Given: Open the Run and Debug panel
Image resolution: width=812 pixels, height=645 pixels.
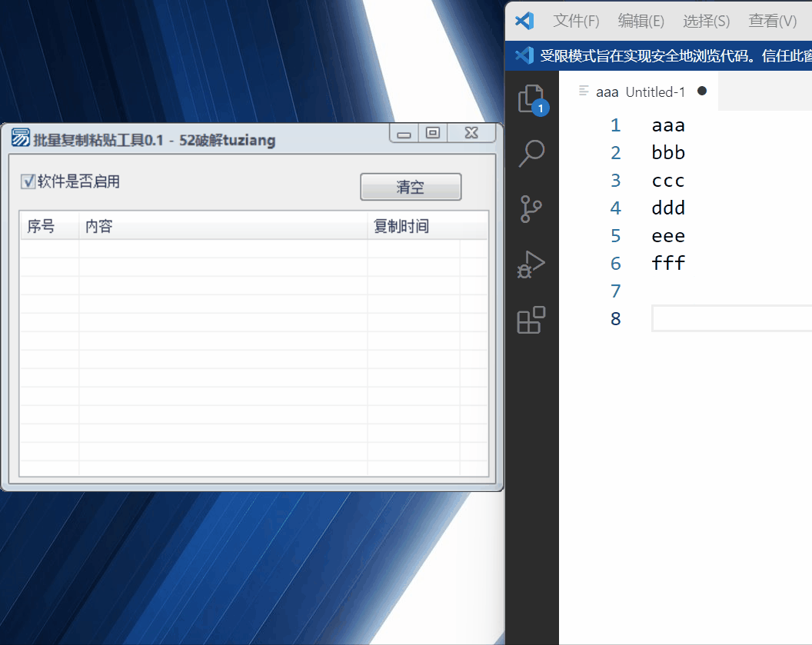Looking at the screenshot, I should click(531, 264).
